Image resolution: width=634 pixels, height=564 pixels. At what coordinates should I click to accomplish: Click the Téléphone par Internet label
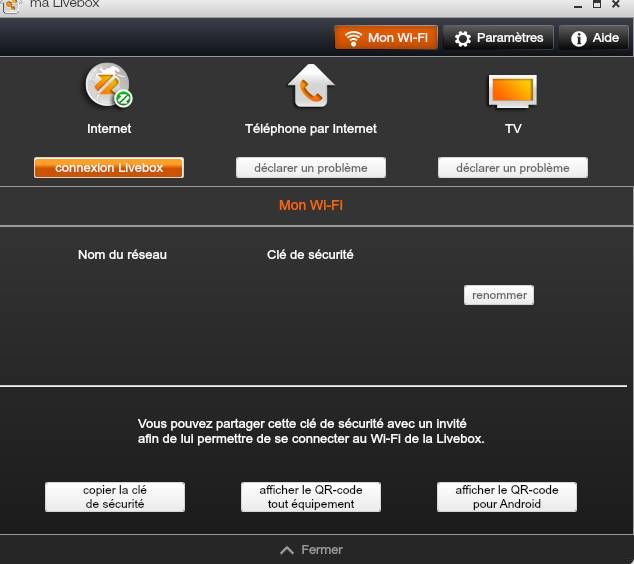[311, 129]
